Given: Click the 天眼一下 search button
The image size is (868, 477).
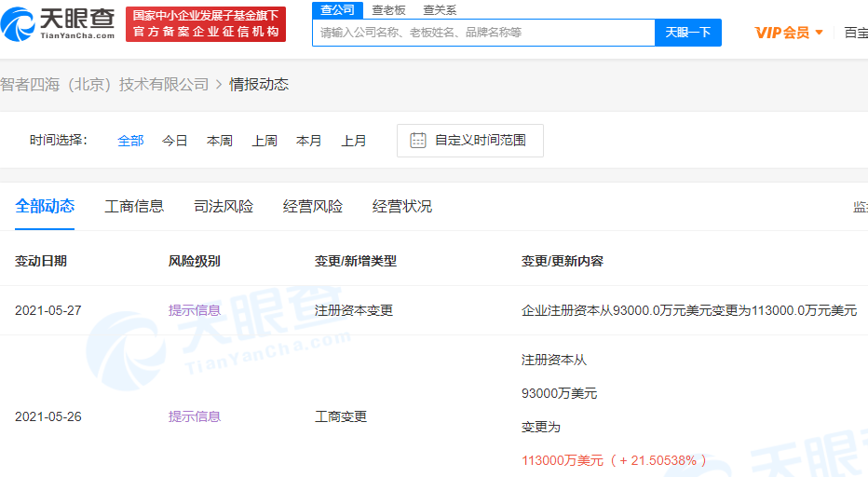Looking at the screenshot, I should [x=688, y=33].
